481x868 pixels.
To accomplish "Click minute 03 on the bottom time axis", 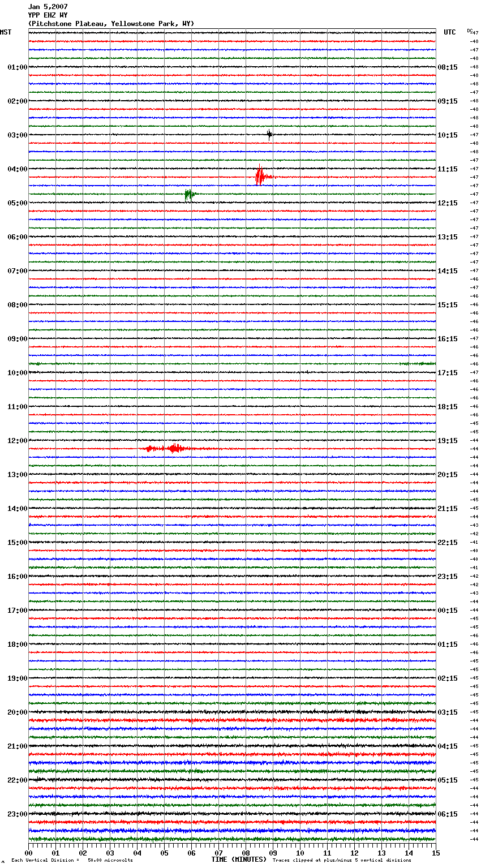I will coord(110,853).
